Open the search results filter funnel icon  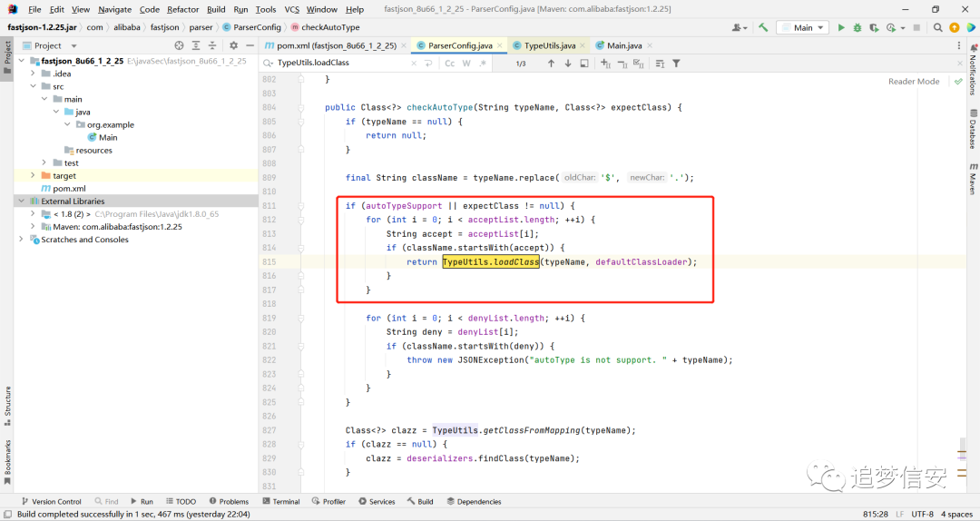(676, 64)
